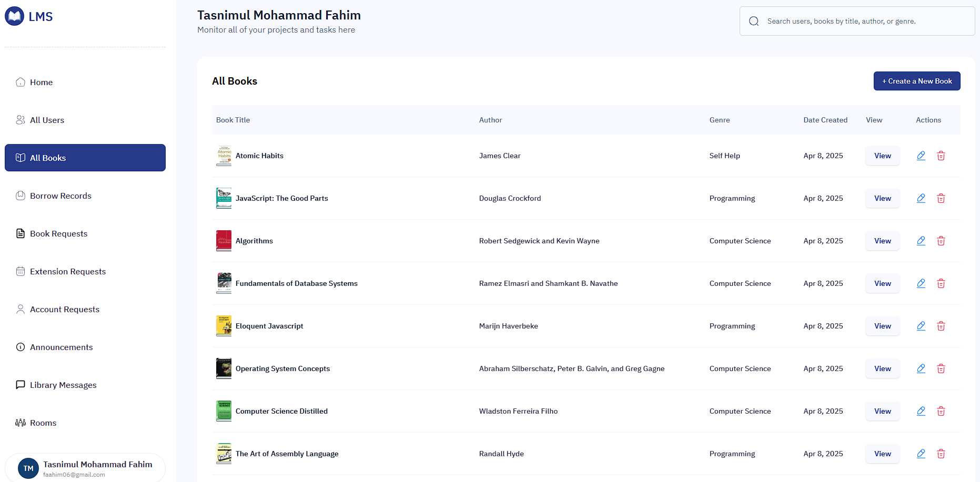The height and width of the screenshot is (482, 980).
Task: Delete The Art of Assembly Language entry
Action: pyautogui.click(x=941, y=454)
